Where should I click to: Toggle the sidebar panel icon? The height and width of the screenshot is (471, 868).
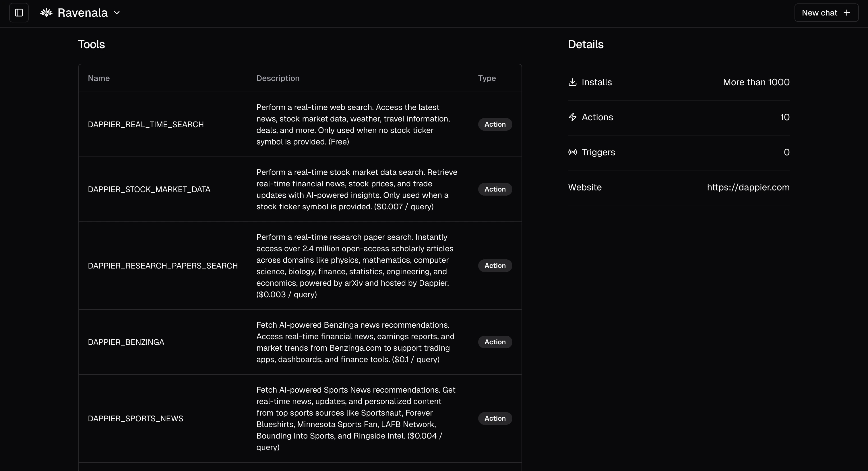(19, 13)
